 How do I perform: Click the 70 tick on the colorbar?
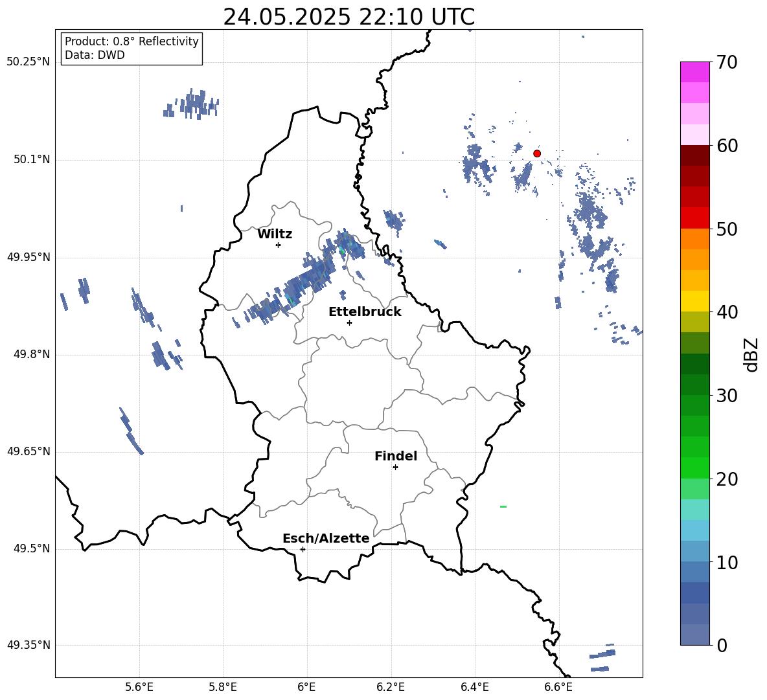point(727,62)
